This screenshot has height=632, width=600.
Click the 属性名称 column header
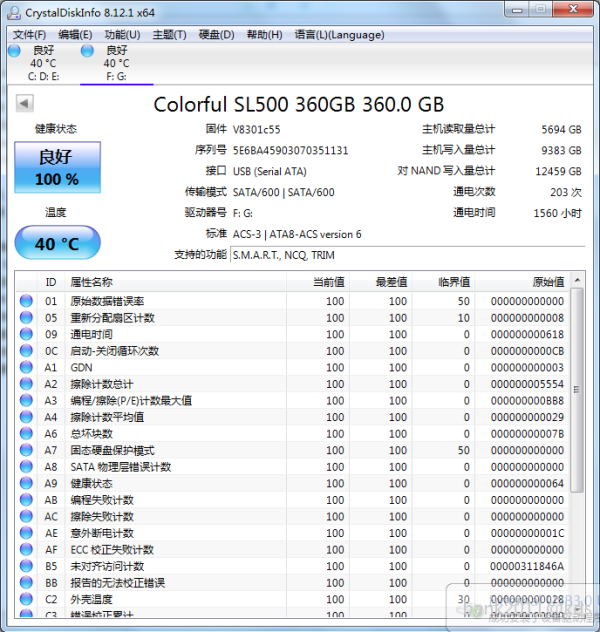176,282
